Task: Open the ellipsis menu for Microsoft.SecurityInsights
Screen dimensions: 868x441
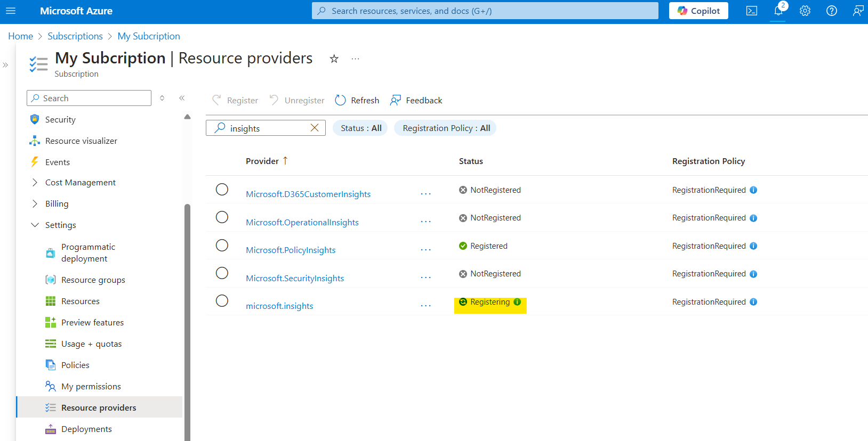Action: coord(425,277)
